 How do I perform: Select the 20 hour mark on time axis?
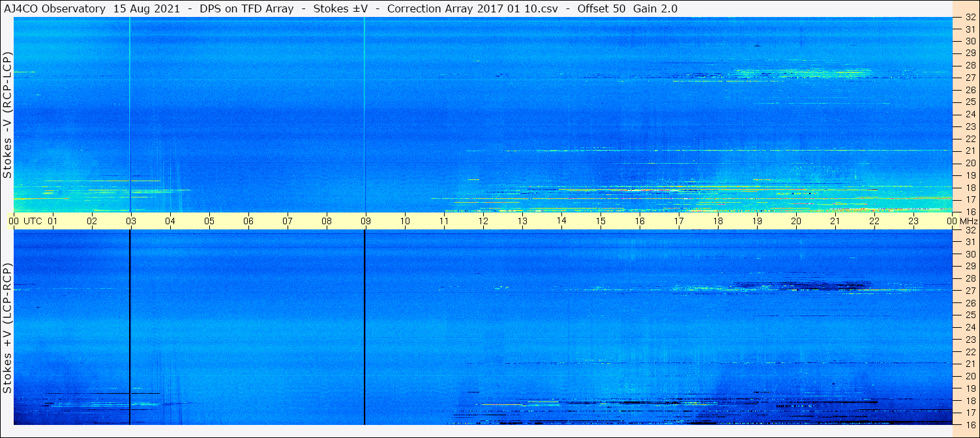(x=796, y=221)
